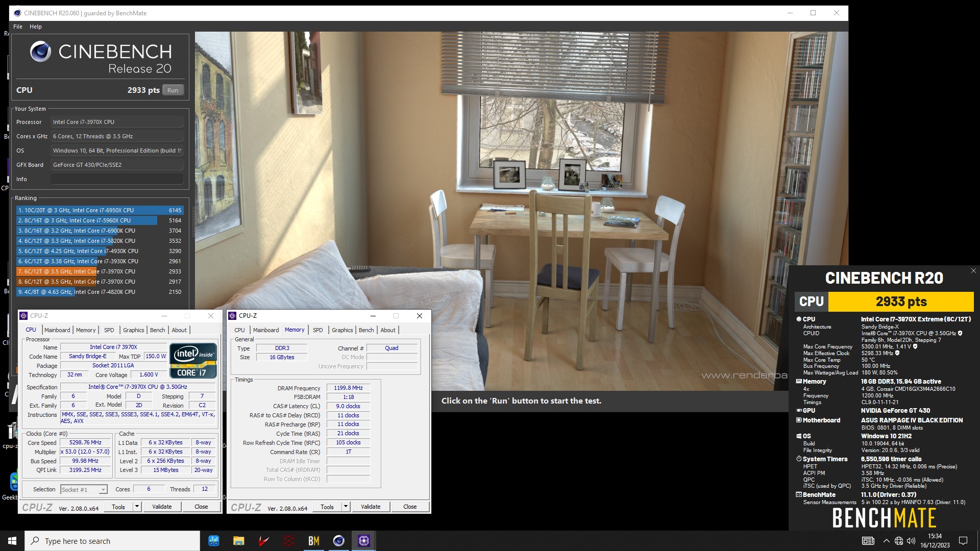Screen dimensions: 980x551
Task: Open Socket #1 selection dropdown in CPU-Z
Action: [84, 489]
